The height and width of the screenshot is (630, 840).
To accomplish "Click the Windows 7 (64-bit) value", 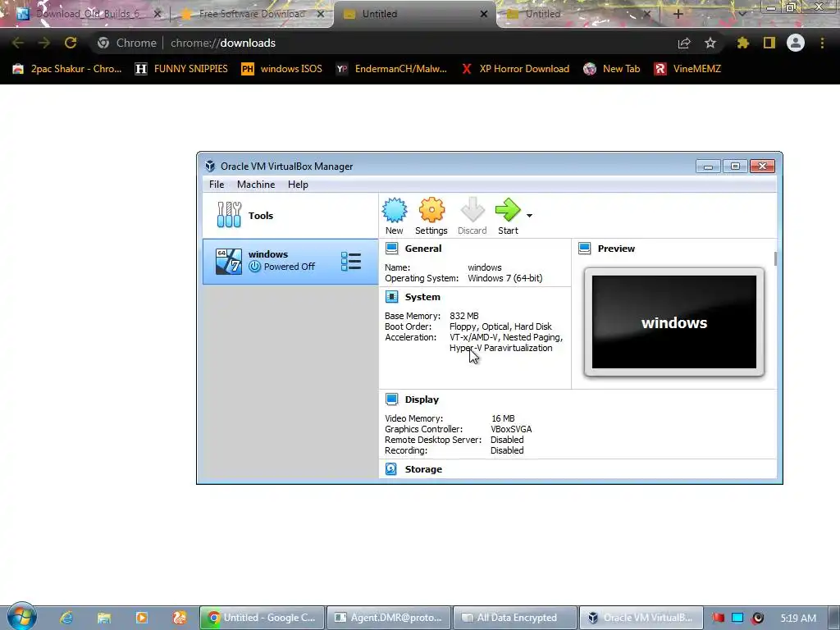I will 504,278.
